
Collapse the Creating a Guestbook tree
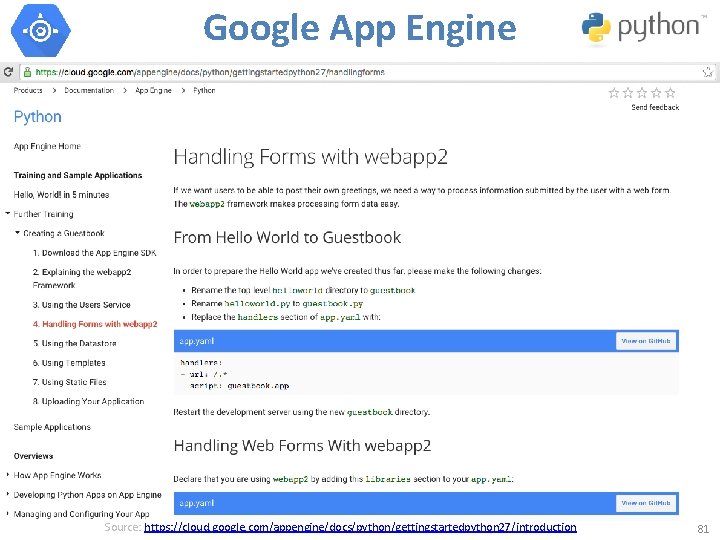pyautogui.click(x=17, y=233)
